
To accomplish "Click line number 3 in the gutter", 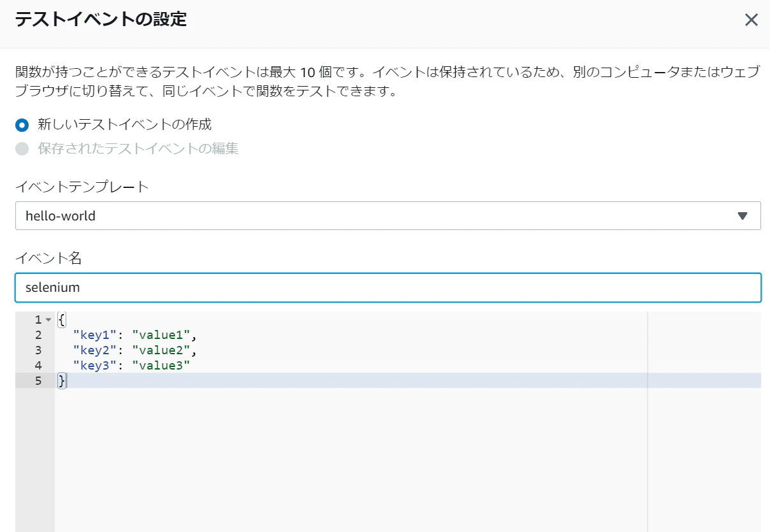I will 38,350.
